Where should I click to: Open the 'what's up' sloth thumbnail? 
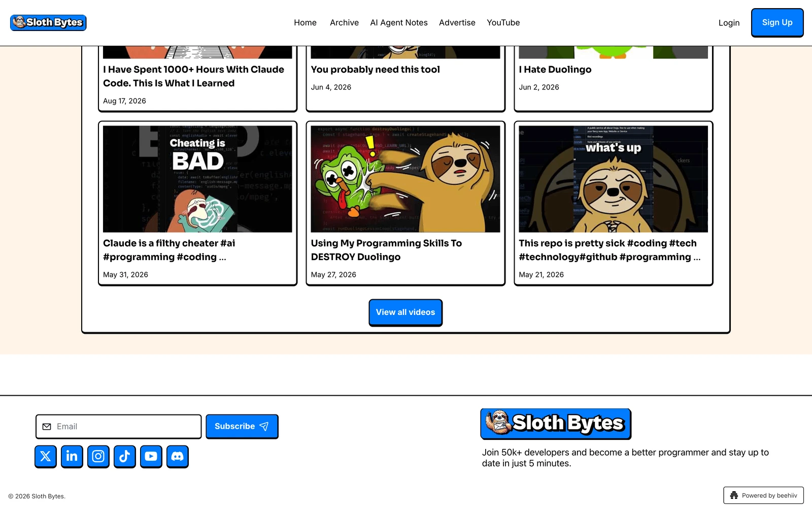pyautogui.click(x=613, y=179)
